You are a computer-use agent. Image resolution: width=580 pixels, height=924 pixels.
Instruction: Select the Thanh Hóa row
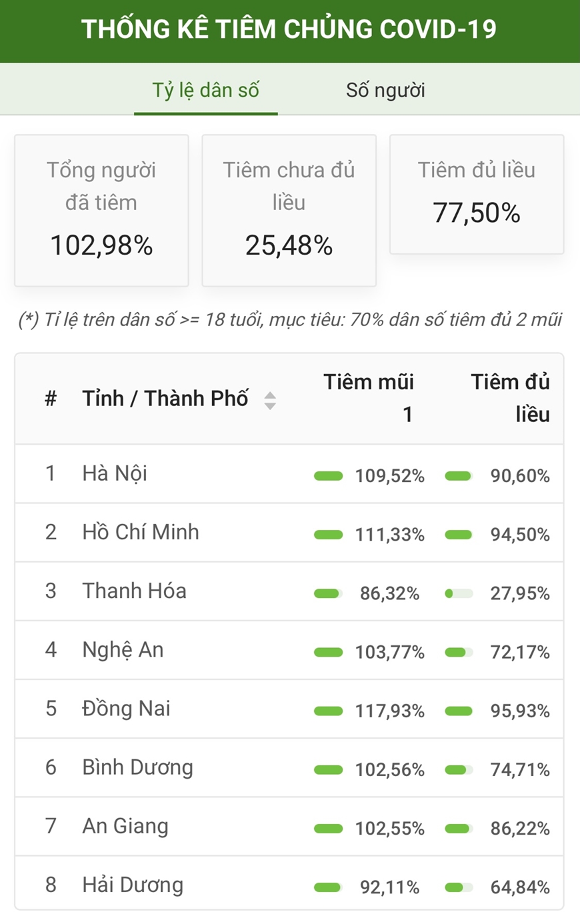point(289,591)
